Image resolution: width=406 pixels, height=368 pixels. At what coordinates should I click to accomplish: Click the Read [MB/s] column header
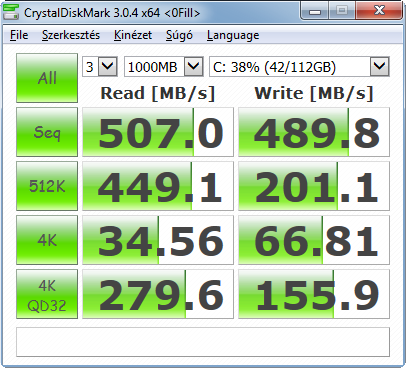click(x=158, y=93)
